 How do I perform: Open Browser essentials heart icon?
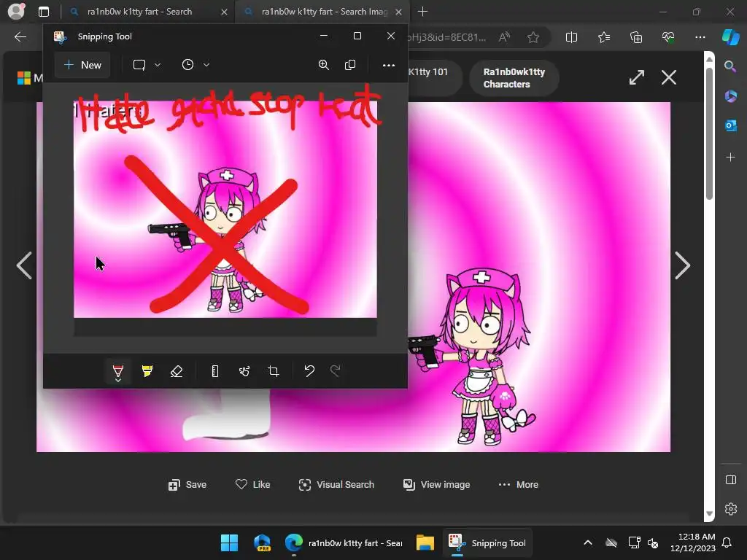pos(668,37)
